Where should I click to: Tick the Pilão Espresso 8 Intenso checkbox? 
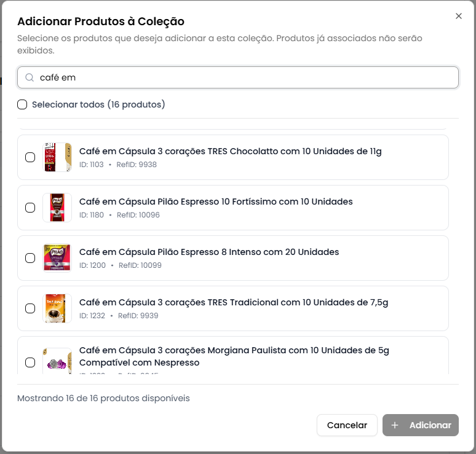coord(30,258)
